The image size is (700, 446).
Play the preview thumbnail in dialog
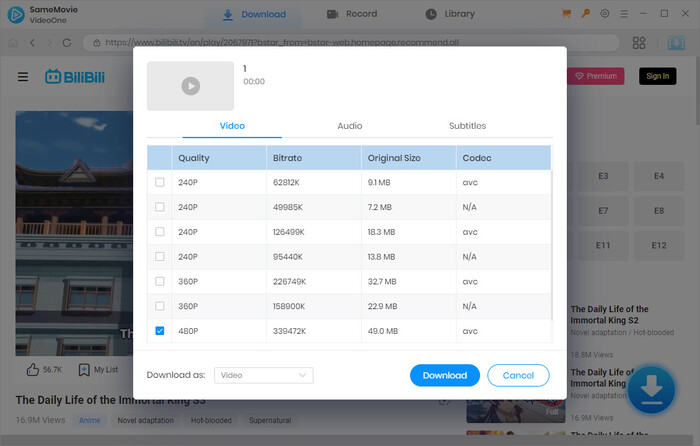pos(191,86)
